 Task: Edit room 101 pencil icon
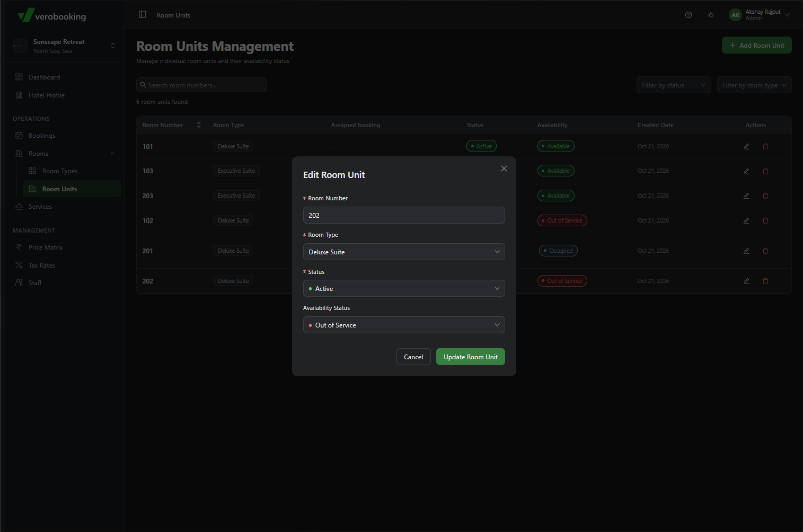coord(746,146)
